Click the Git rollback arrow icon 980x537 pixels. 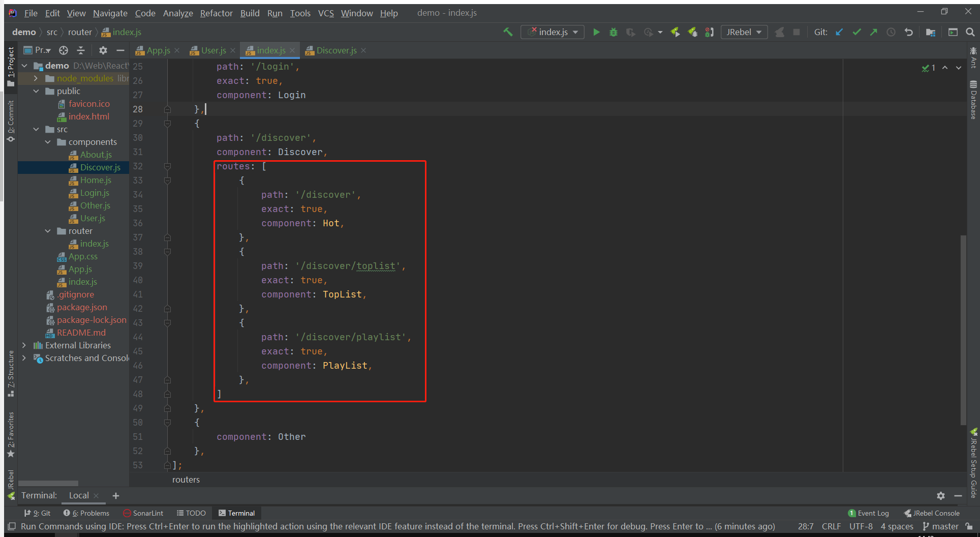tap(908, 32)
